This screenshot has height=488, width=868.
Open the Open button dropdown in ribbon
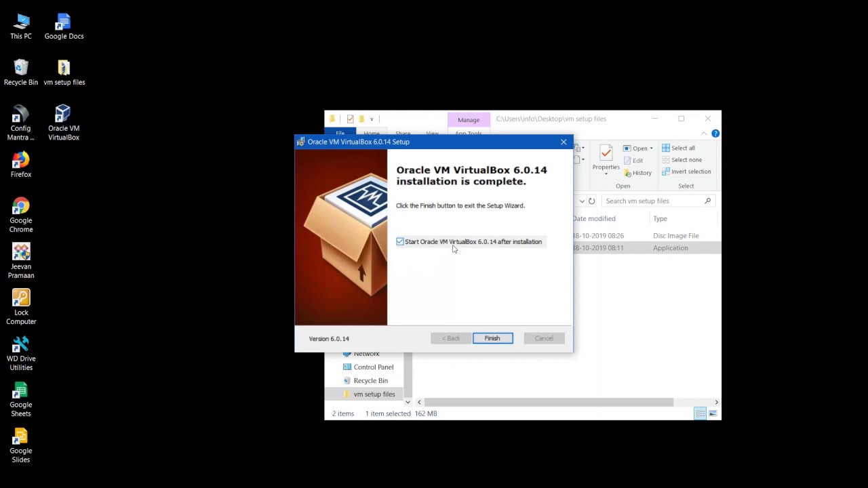point(651,148)
